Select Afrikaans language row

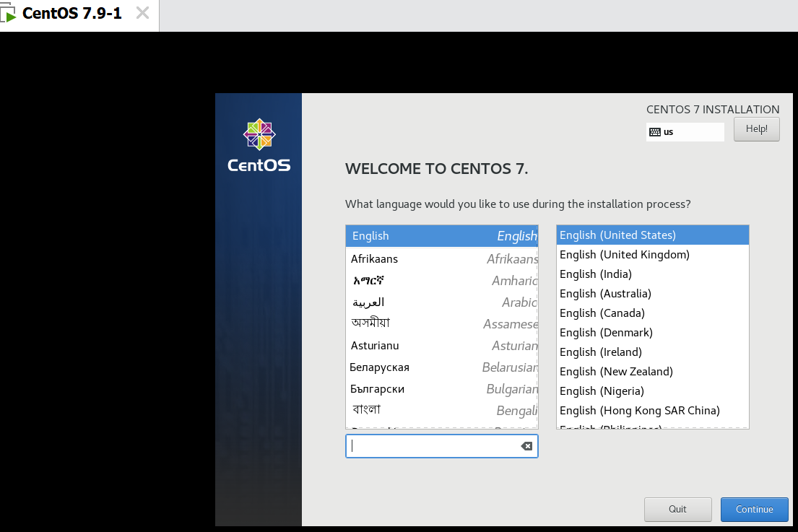[442, 259]
